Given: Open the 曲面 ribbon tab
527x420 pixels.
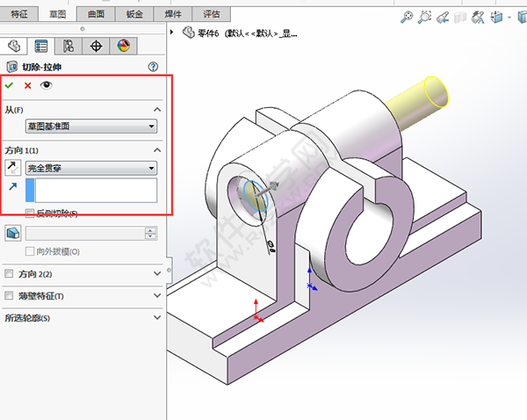Looking at the screenshot, I should coord(96,14).
